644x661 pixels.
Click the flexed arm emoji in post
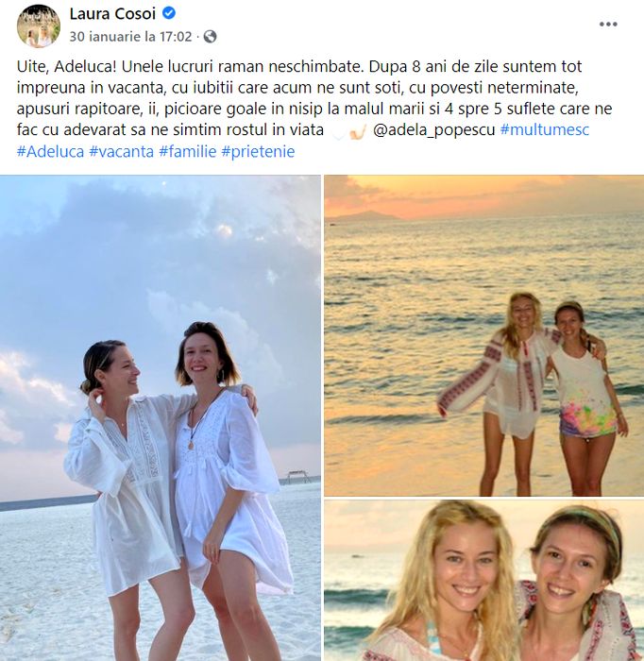(357, 131)
